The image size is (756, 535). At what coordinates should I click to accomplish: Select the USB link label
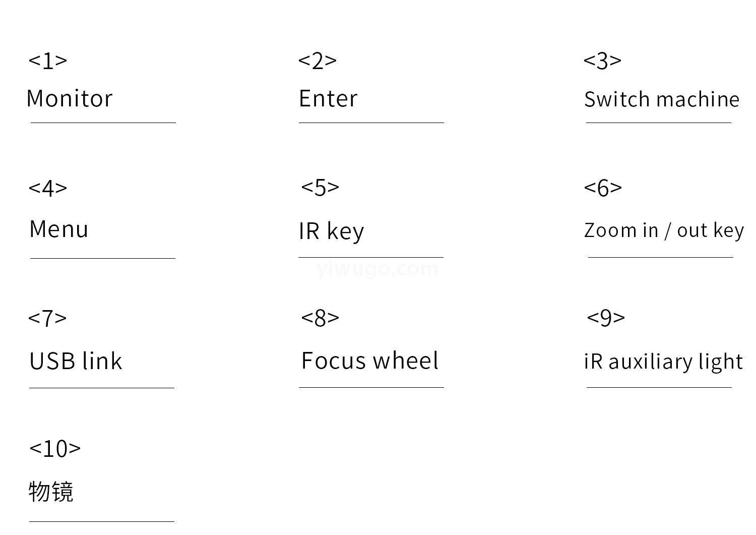pyautogui.click(x=76, y=361)
